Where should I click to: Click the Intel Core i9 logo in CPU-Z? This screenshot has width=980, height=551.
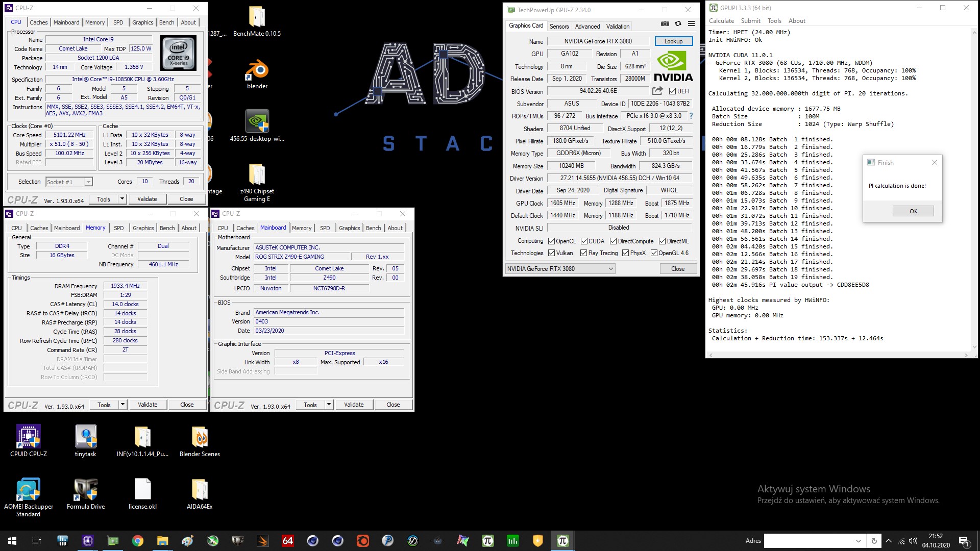tap(178, 53)
